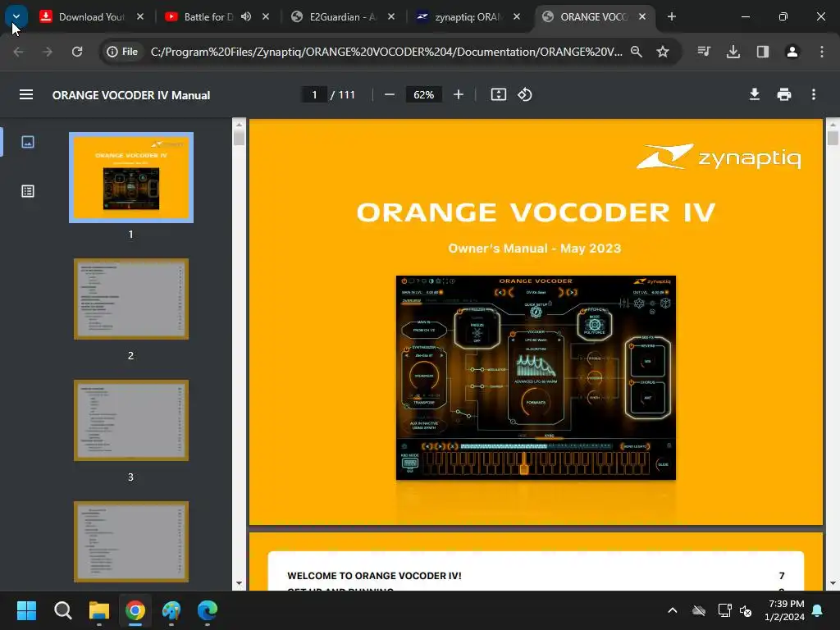Toggle the PDF sidebar hamburger menu

coord(26,95)
